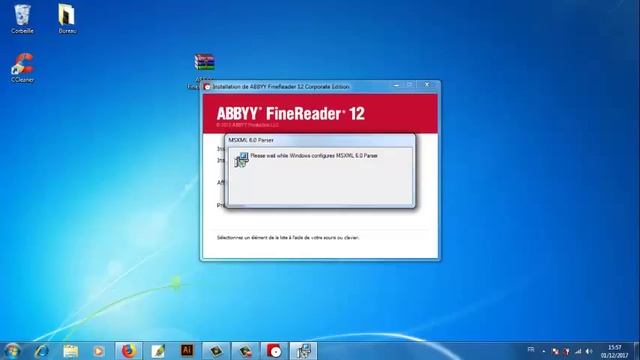
Task: Click the Show desktop strip
Action: pos(637,351)
